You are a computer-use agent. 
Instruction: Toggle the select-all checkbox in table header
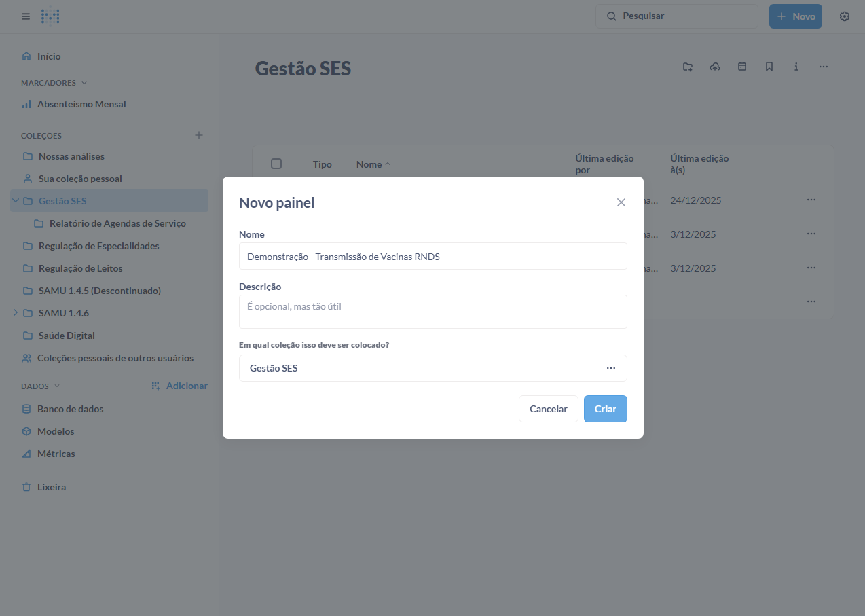coord(276,164)
